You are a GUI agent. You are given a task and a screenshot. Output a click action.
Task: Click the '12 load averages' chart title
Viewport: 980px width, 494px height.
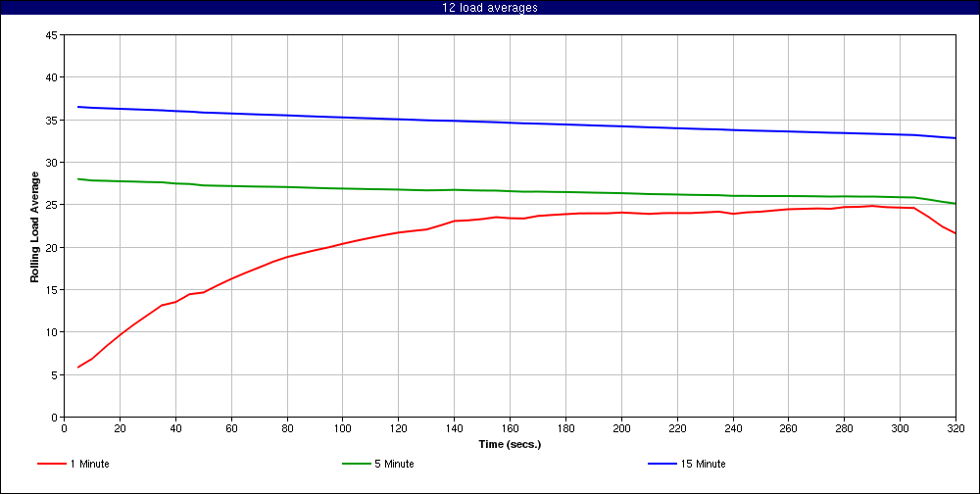(x=489, y=8)
